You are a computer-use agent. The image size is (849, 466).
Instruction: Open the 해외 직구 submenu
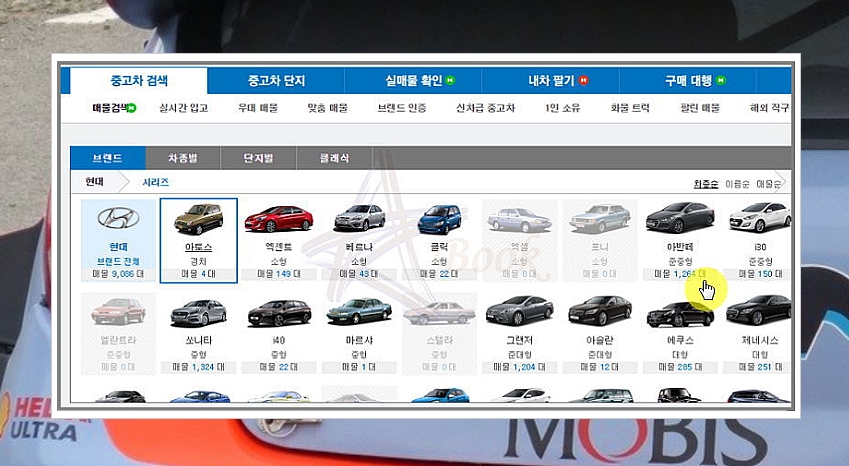click(769, 108)
